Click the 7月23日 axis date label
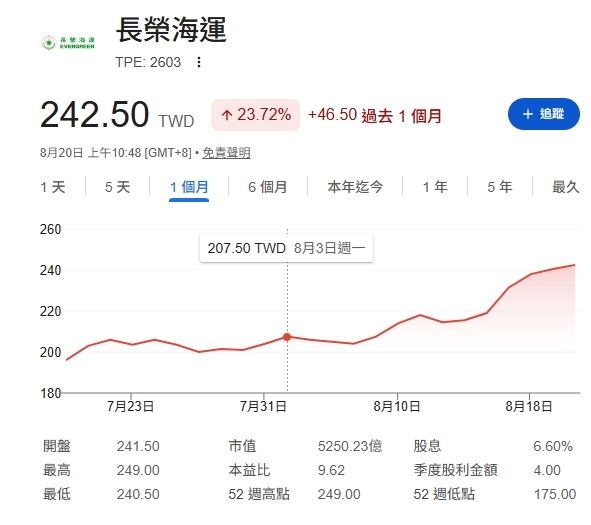This screenshot has height=525, width=591. 130,406
